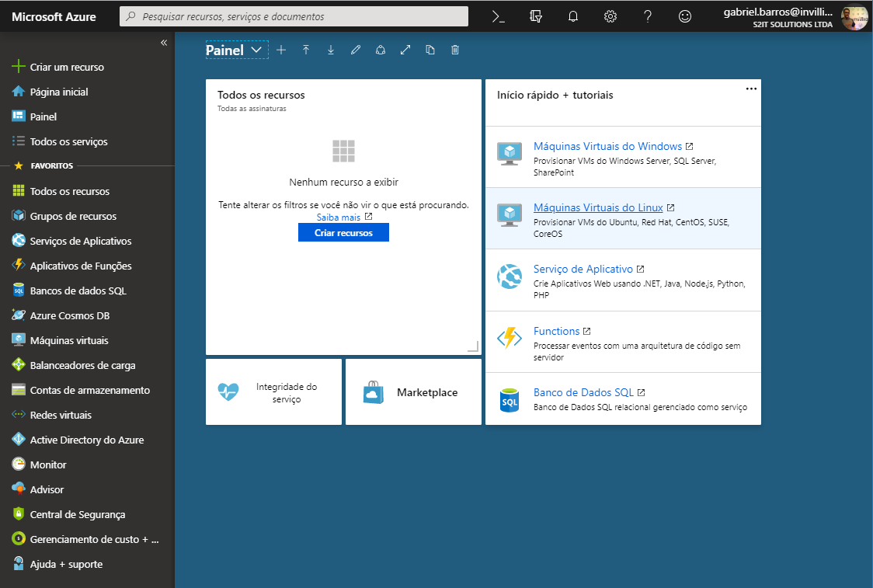Open Máquinas Virtuais do Windows link
Screen dimensions: 873x588
click(607, 147)
